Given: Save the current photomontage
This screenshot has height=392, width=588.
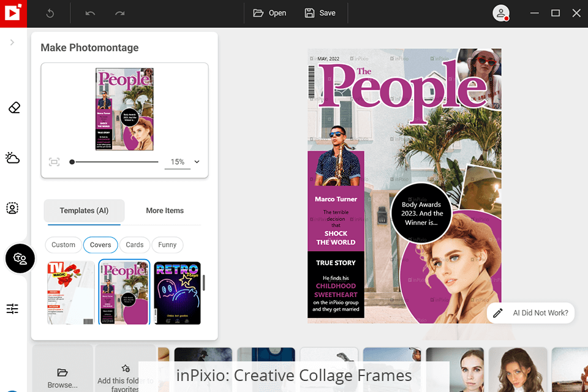Looking at the screenshot, I should pos(320,13).
